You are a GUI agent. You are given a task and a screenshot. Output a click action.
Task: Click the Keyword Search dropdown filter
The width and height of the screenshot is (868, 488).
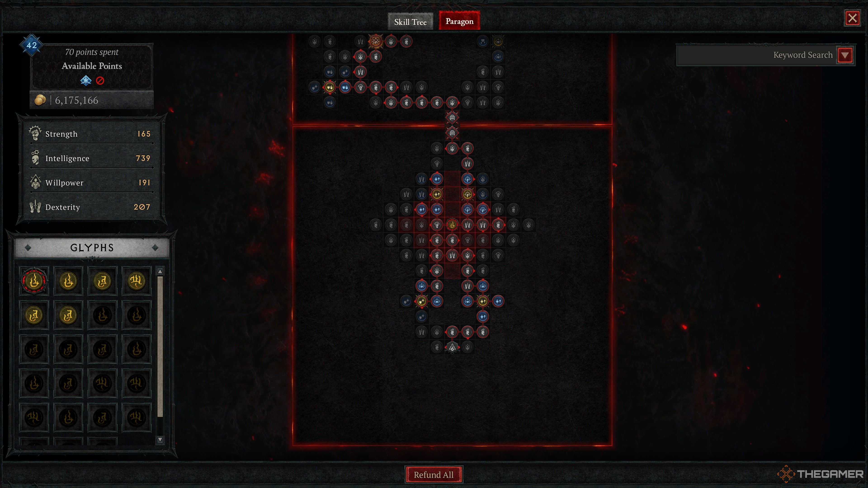pos(847,55)
